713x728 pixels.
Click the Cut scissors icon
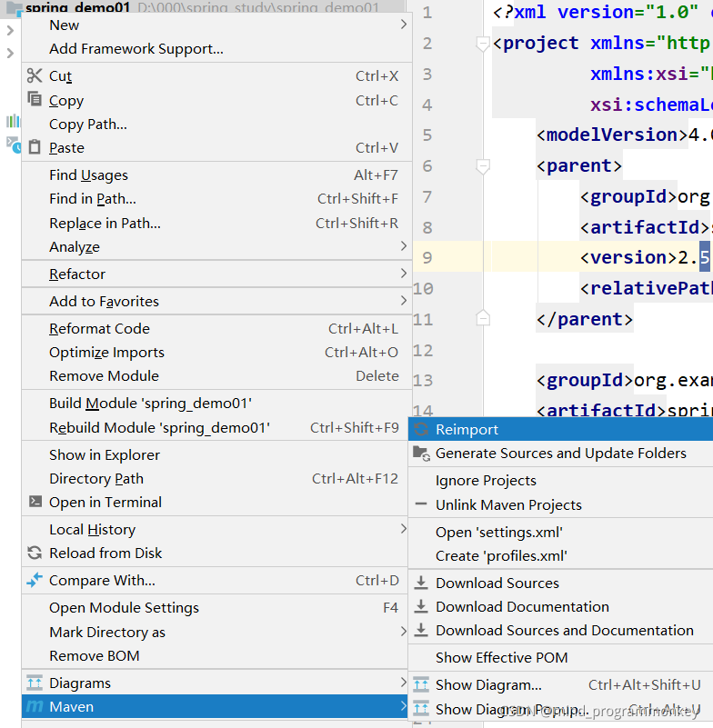pyautogui.click(x=35, y=75)
